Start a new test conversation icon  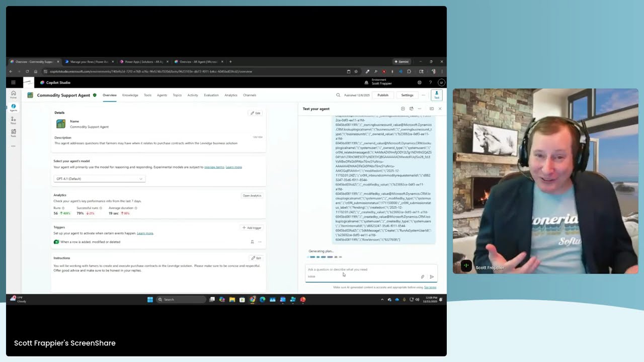coord(403,109)
